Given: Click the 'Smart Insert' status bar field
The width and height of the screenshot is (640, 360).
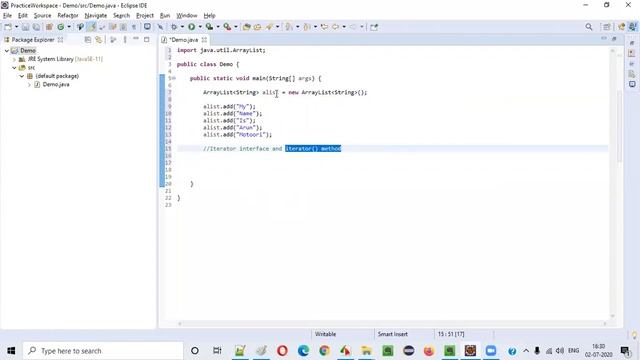Looking at the screenshot, I should point(393,334).
